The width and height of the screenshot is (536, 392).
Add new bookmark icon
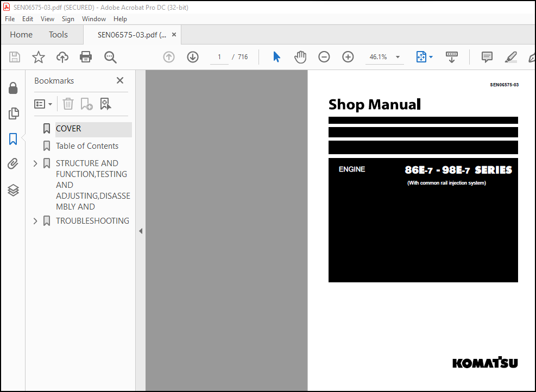pos(86,104)
